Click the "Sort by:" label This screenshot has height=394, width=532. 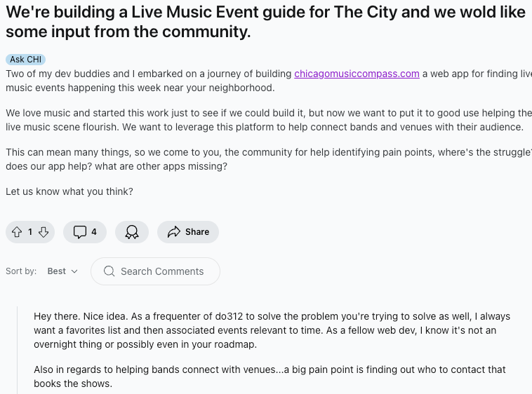pyautogui.click(x=21, y=271)
